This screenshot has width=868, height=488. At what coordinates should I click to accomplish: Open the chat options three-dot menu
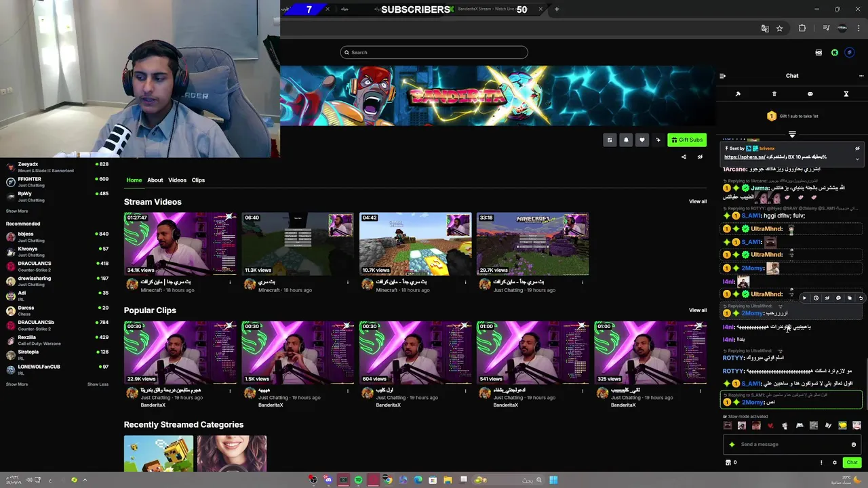pyautogui.click(x=861, y=76)
